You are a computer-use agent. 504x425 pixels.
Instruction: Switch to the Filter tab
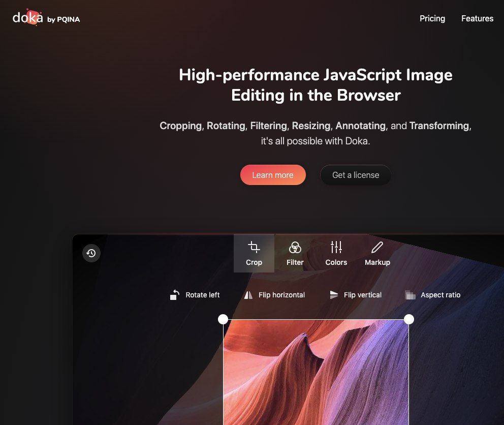[295, 254]
